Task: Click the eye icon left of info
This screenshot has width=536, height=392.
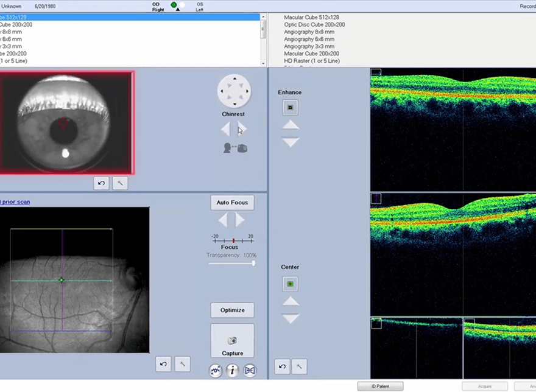Action: (x=216, y=370)
